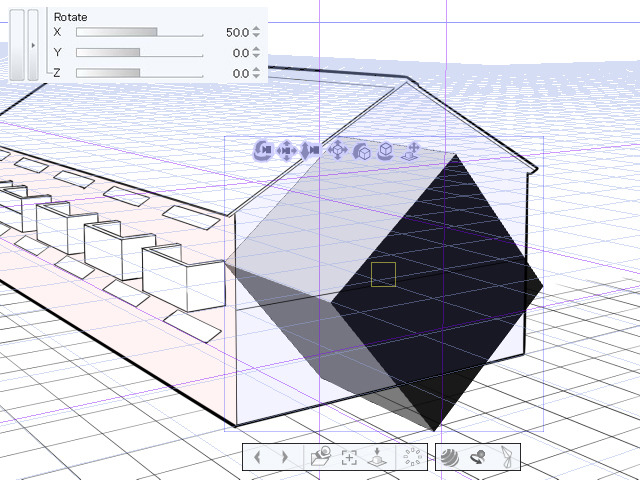Increase the X rotation with the up stepper arrow

pos(256,29)
